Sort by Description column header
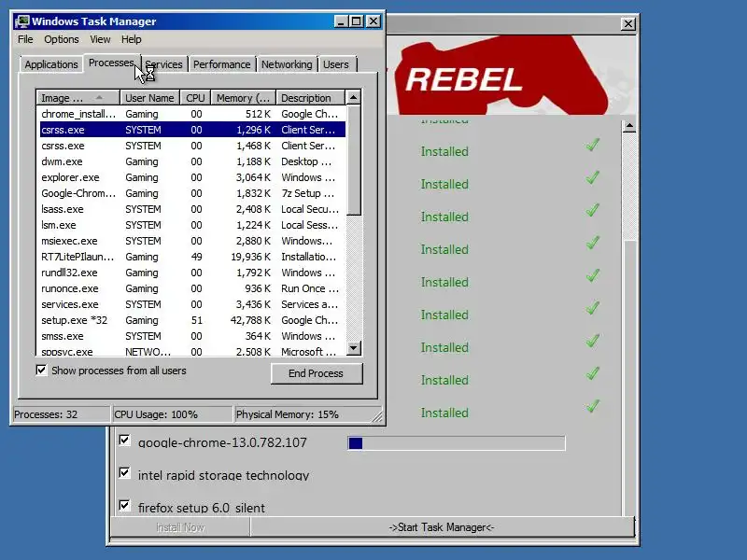747x560 pixels. pyautogui.click(x=310, y=98)
